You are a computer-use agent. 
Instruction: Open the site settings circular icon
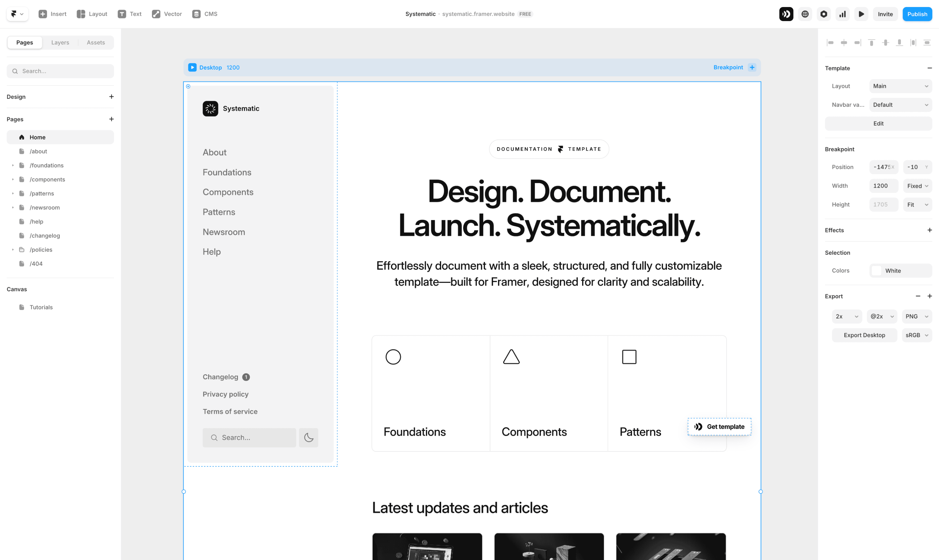(824, 14)
